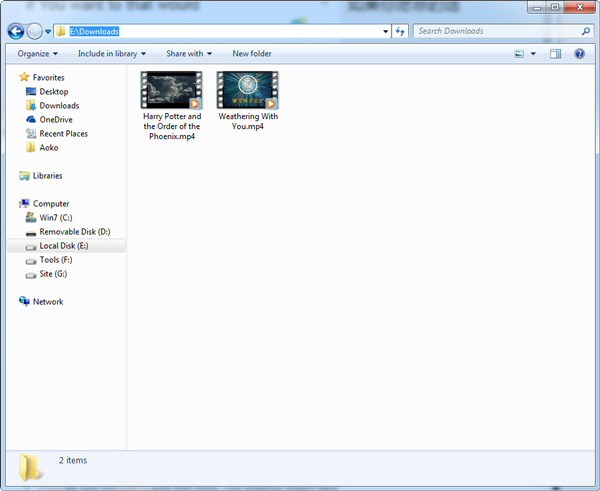The image size is (600, 491).
Task: Select Weathering With You video thumbnail
Action: click(248, 90)
